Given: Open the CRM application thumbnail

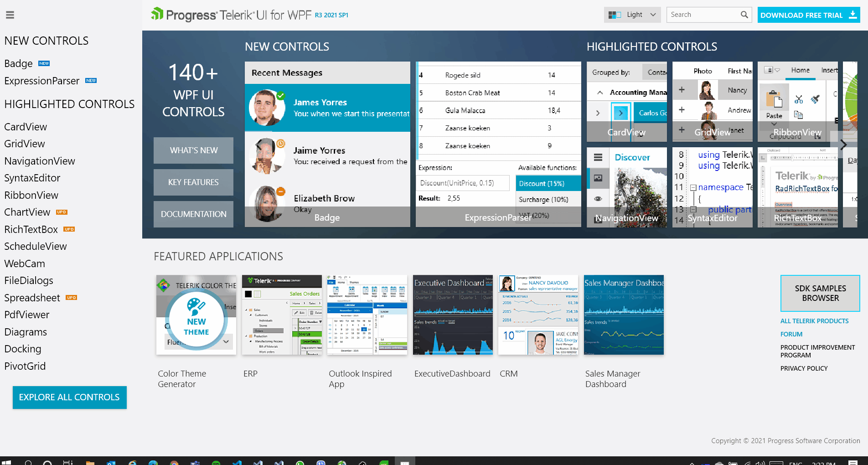Looking at the screenshot, I should click(x=538, y=315).
